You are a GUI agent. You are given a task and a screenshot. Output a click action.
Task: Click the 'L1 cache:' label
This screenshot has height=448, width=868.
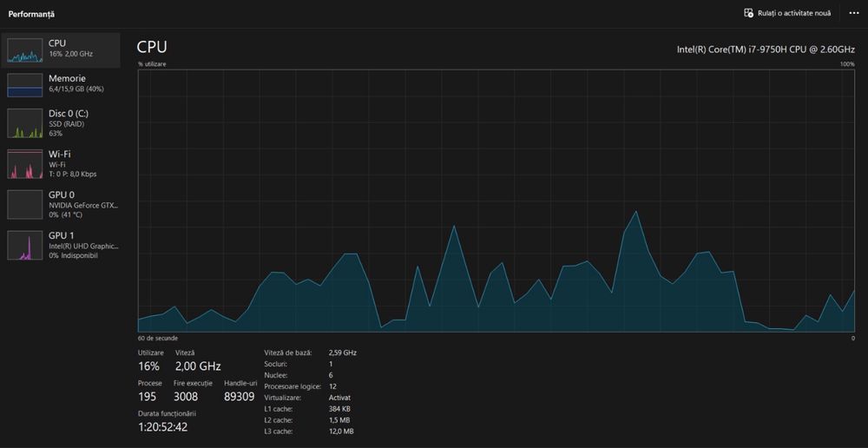coord(279,409)
